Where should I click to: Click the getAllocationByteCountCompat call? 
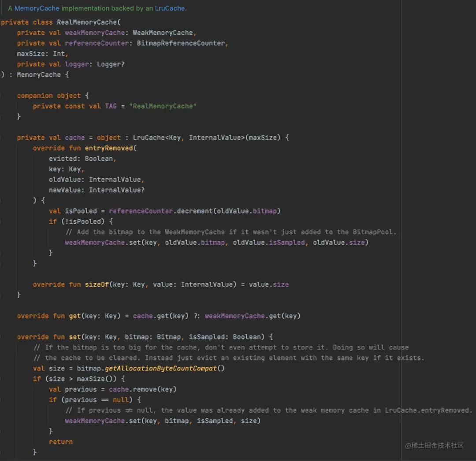tap(161, 368)
